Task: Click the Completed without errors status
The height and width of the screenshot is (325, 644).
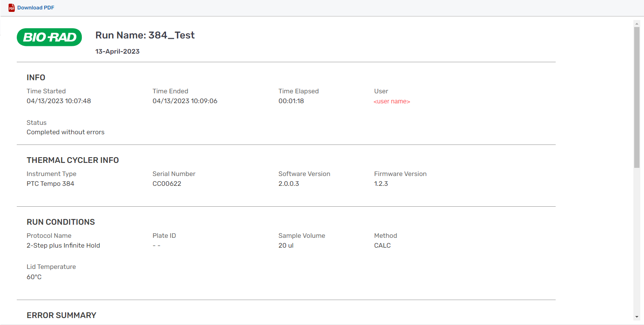Action: click(65, 132)
